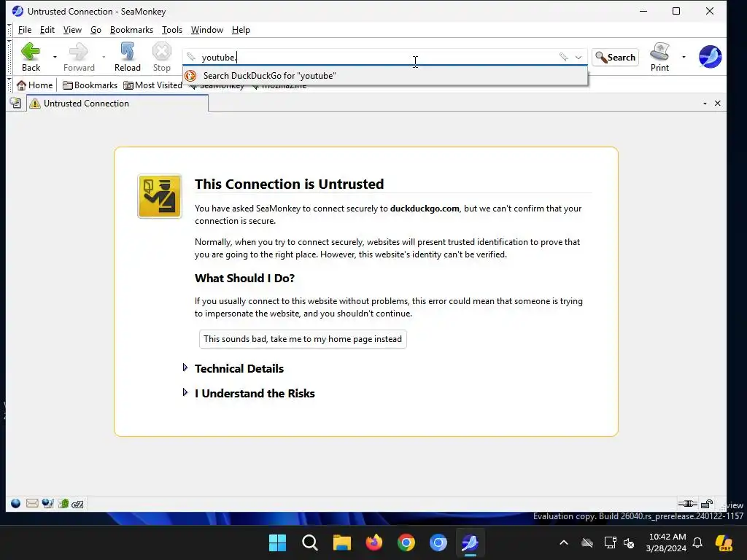
Task: Open Windows taskbar Search
Action: [309, 542]
